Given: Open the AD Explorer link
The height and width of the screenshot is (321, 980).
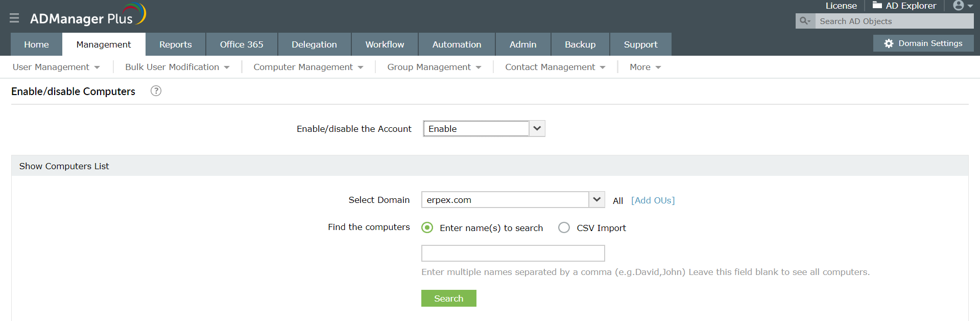Looking at the screenshot, I should click(911, 6).
